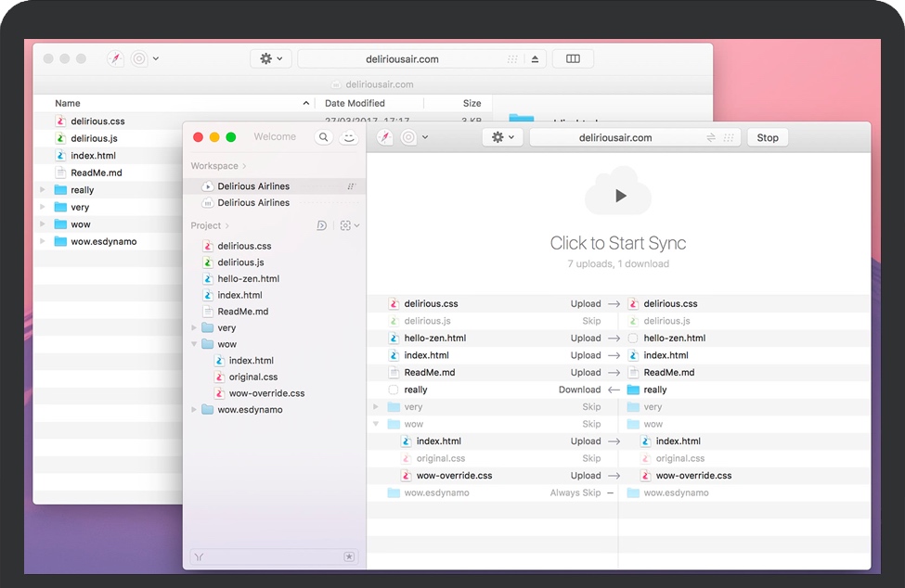Screen dimensions: 905x588
Task: Select the first Delirious Airlines workspace item
Action: click(253, 186)
